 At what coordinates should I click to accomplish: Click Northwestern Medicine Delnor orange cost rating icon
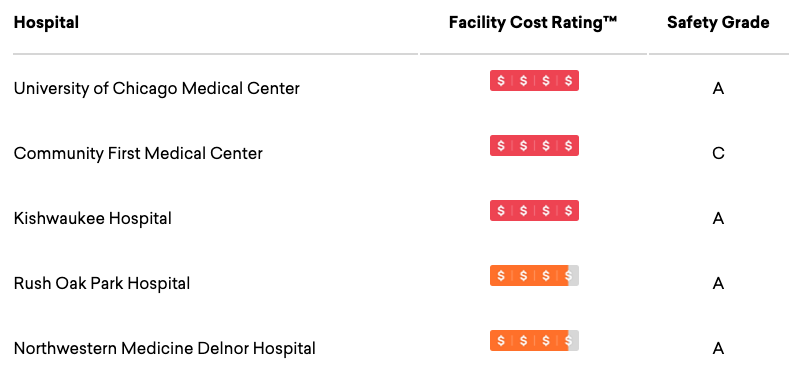(534, 341)
